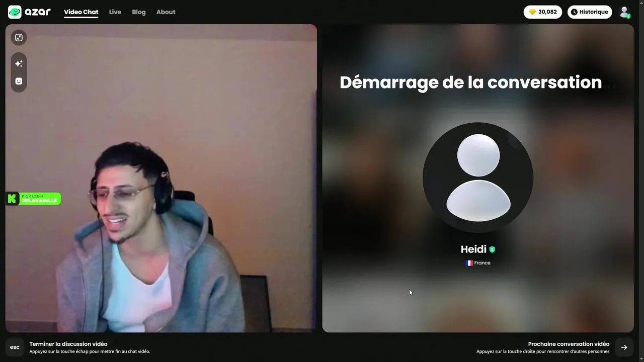The height and width of the screenshot is (362, 644).
Task: Click 'Terminer la discussion vidéo' text
Action: (x=68, y=344)
